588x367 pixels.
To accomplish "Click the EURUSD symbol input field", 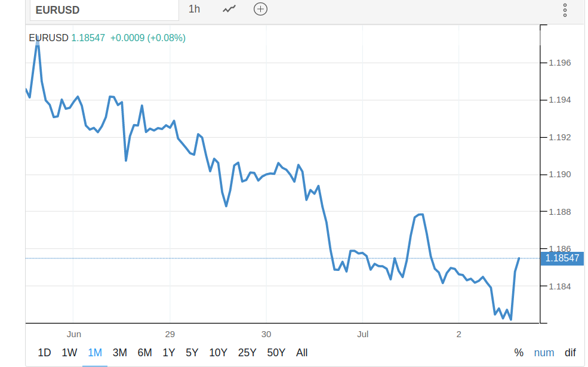I will tap(104, 10).
